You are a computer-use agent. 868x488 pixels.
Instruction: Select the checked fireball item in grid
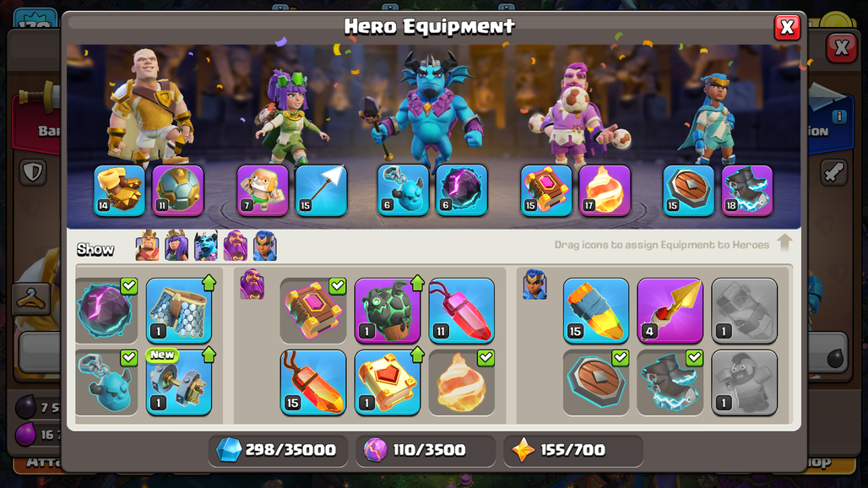pos(462,382)
